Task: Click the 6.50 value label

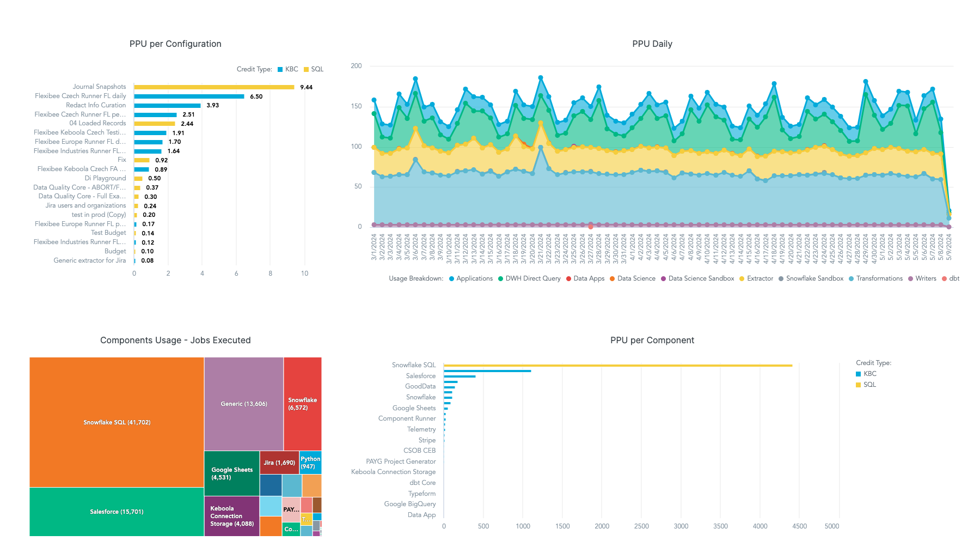Action: coord(256,96)
